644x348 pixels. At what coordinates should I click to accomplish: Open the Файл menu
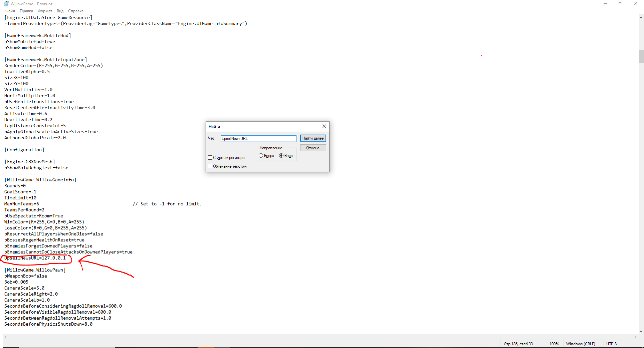pyautogui.click(x=10, y=11)
